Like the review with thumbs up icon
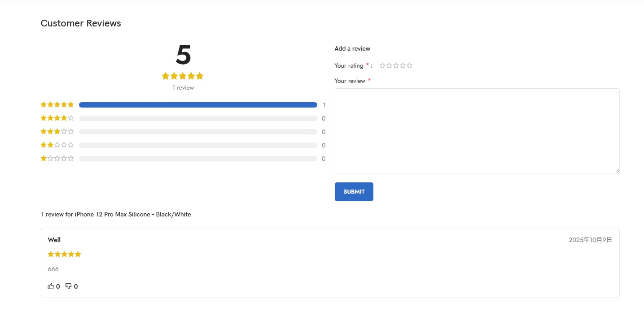 (51, 286)
